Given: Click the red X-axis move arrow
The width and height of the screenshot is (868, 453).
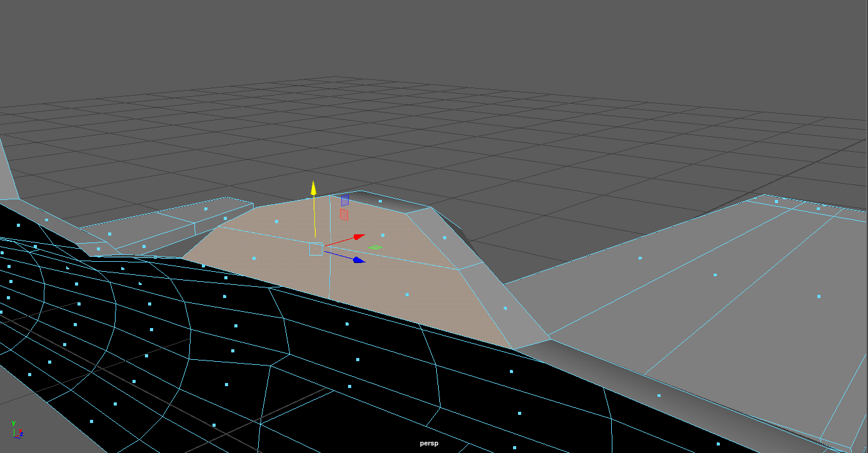Looking at the screenshot, I should click(359, 237).
